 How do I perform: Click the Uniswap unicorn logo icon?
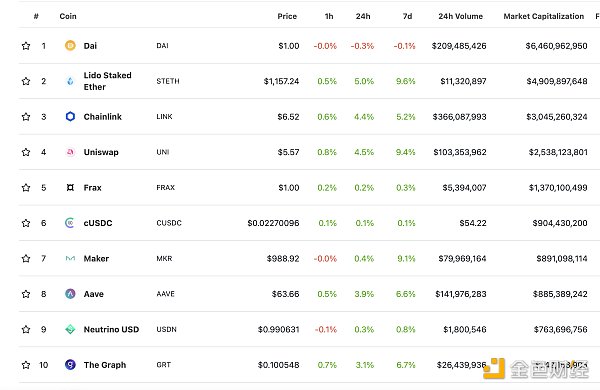pyautogui.click(x=70, y=152)
